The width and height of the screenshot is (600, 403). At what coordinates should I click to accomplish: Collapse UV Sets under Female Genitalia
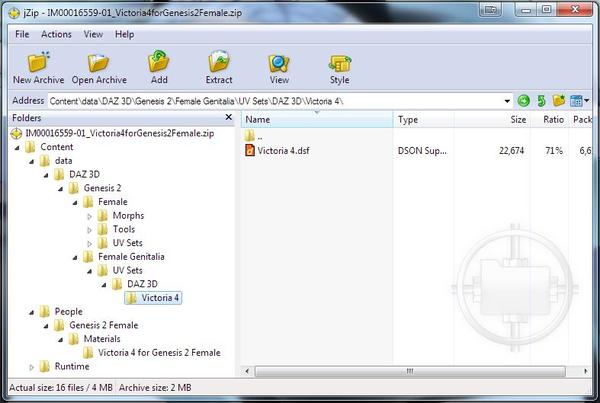click(x=90, y=271)
